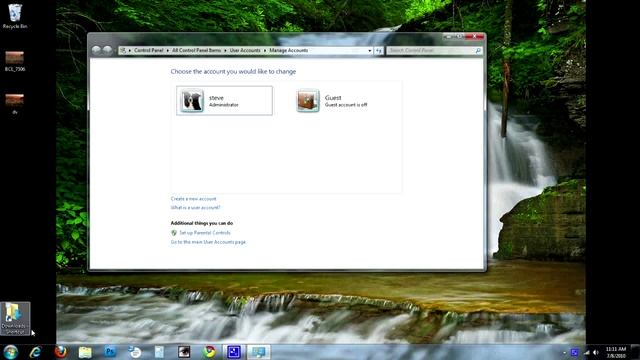The image size is (640, 360).
Task: Switch to the Control Panel taskbar button
Action: [x=258, y=352]
